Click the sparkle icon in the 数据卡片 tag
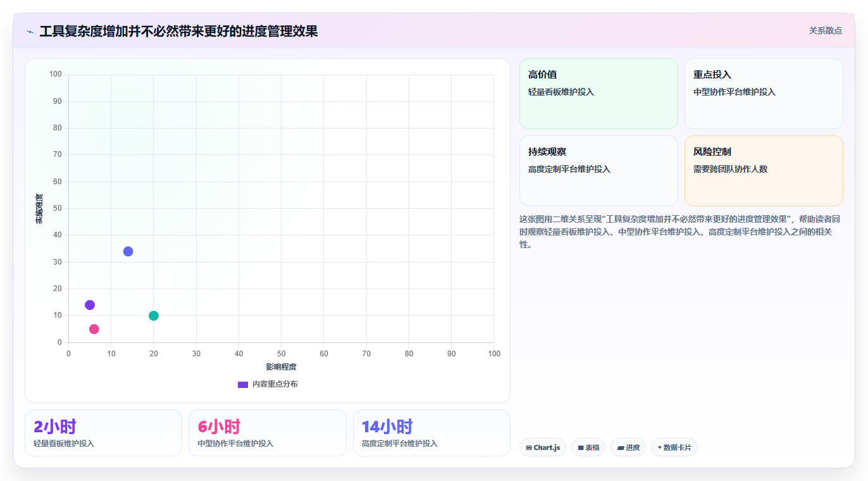 (660, 447)
